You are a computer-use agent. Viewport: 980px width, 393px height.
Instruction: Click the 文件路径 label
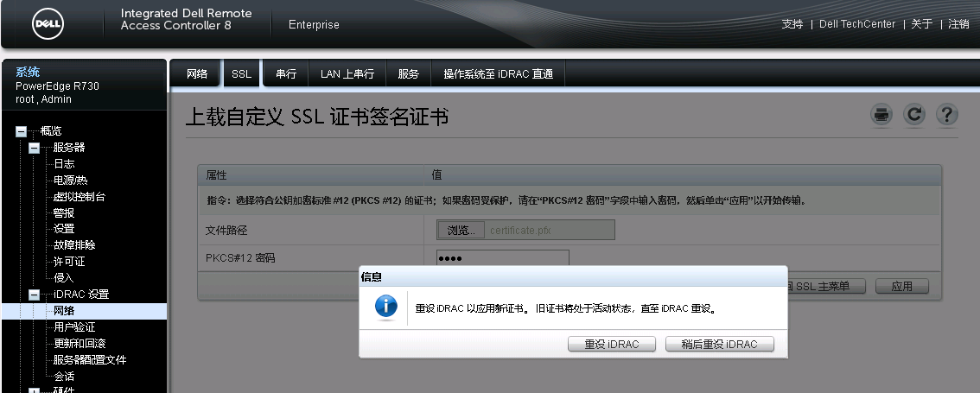click(226, 231)
